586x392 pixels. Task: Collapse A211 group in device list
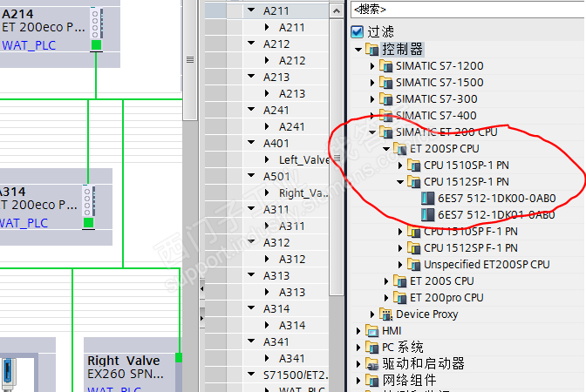251,10
